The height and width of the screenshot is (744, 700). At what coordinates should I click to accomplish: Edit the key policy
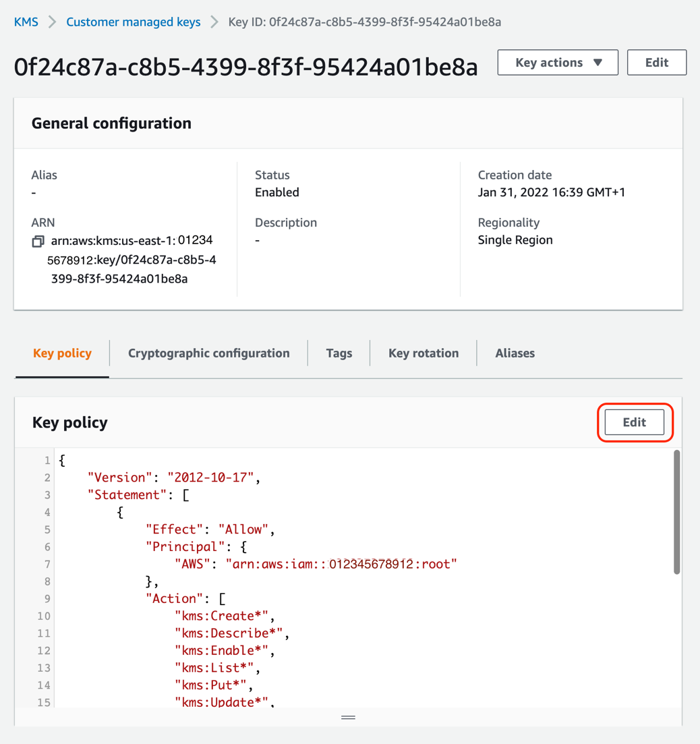(x=635, y=422)
